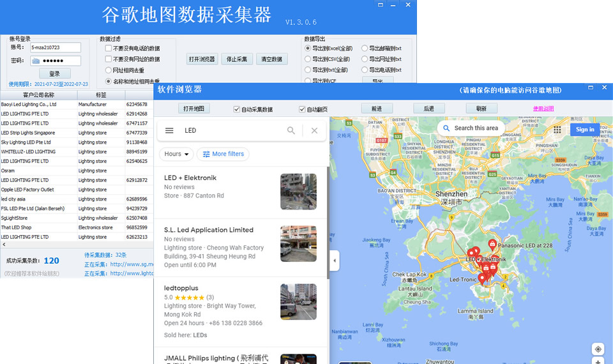The image size is (613, 364).
Task: Click the More filters sliders icon
Action: 206,154
